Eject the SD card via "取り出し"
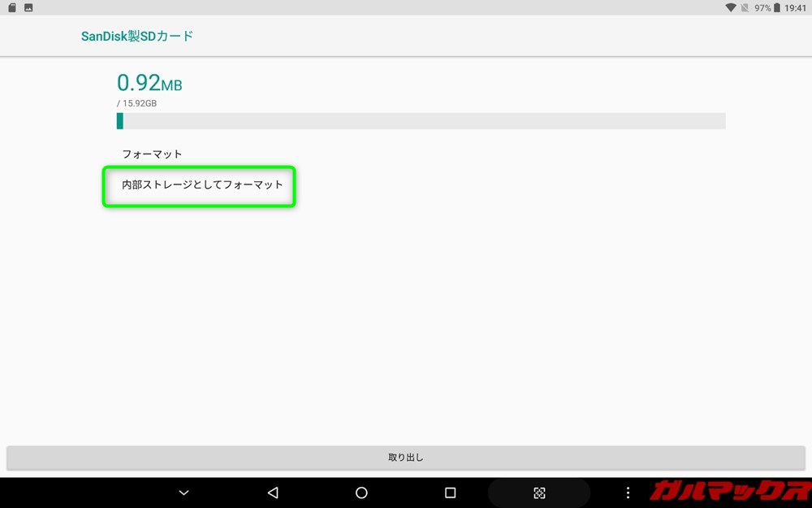This screenshot has width=812, height=508. pos(406,457)
